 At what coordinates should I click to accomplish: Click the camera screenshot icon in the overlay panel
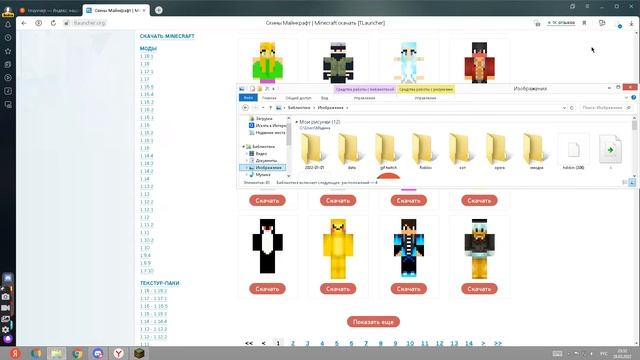pos(6,297)
